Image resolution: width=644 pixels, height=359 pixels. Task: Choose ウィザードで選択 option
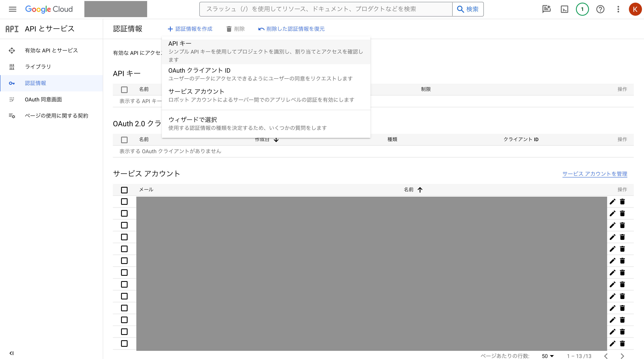coord(193,119)
